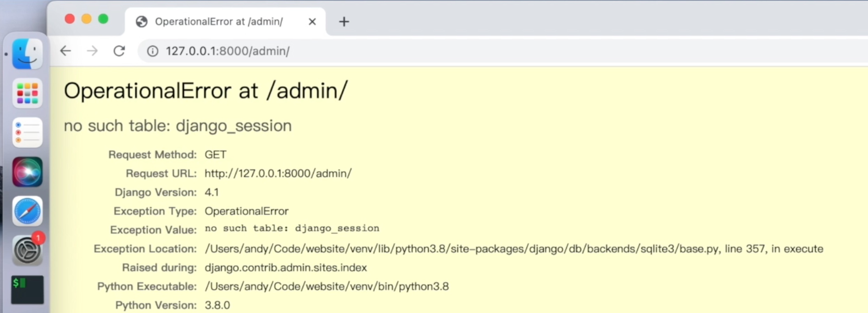The image size is (868, 313).
Task: Reload the /admin/ error page
Action: (119, 51)
